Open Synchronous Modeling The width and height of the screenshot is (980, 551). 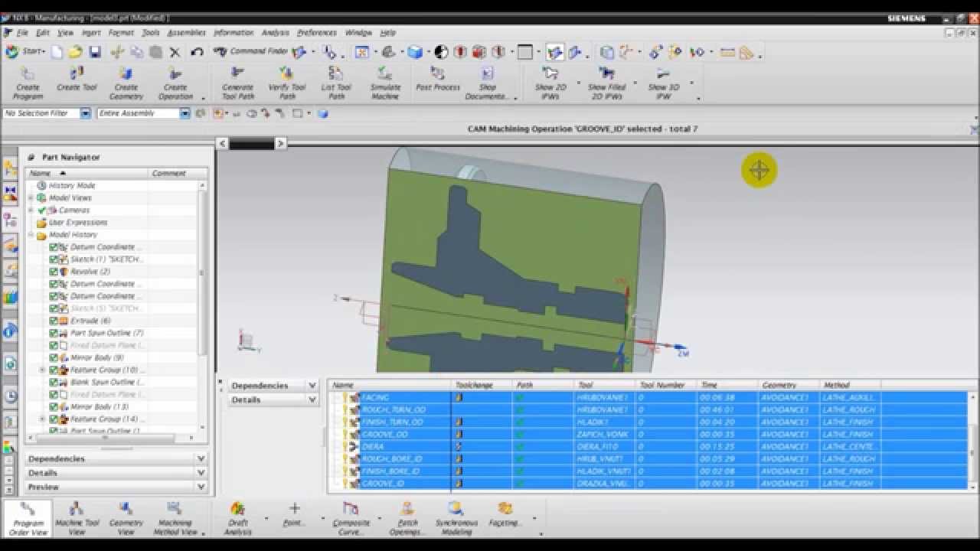point(456,518)
